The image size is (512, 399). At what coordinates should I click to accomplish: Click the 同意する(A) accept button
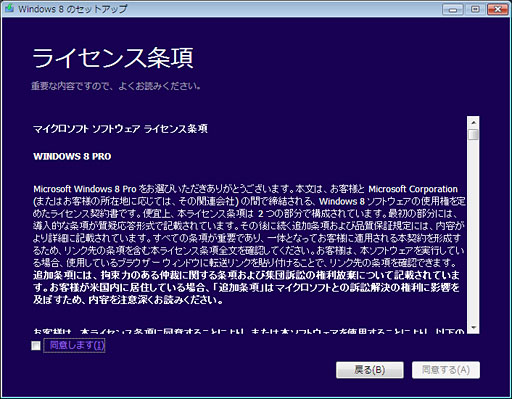[446, 370]
